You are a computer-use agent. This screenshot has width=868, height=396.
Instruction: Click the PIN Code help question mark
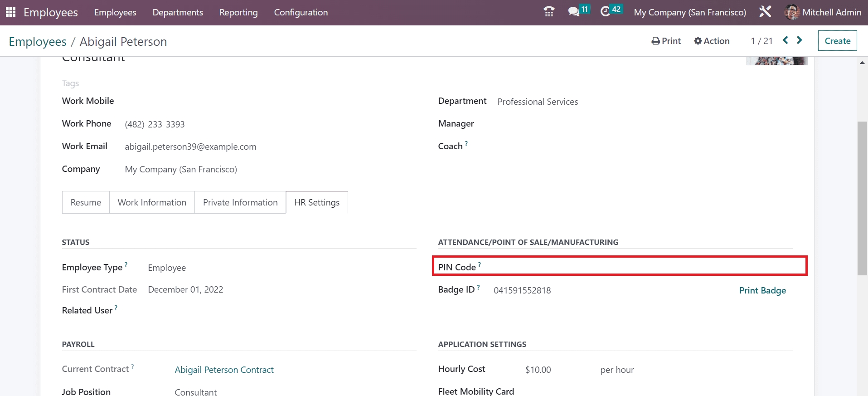pos(480,265)
